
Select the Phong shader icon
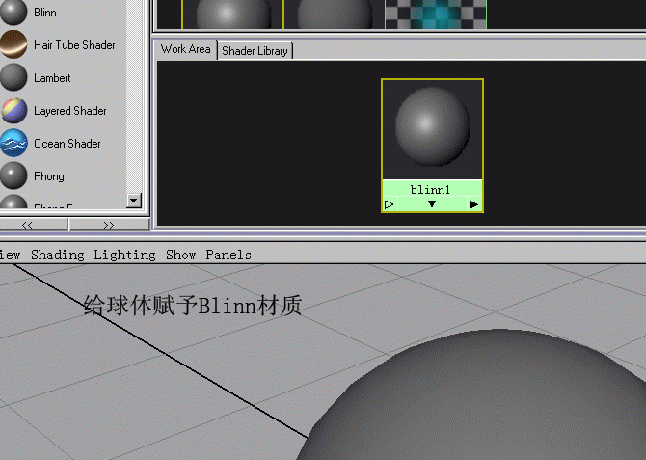tap(14, 176)
